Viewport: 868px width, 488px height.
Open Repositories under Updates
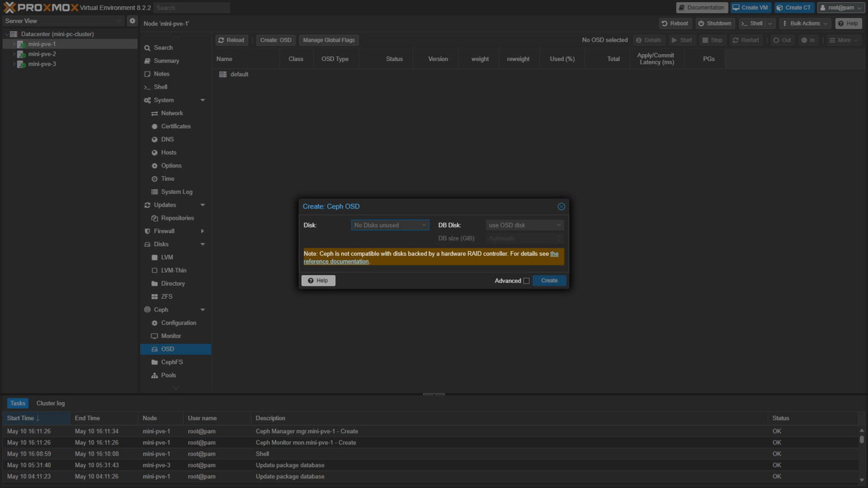(x=177, y=218)
